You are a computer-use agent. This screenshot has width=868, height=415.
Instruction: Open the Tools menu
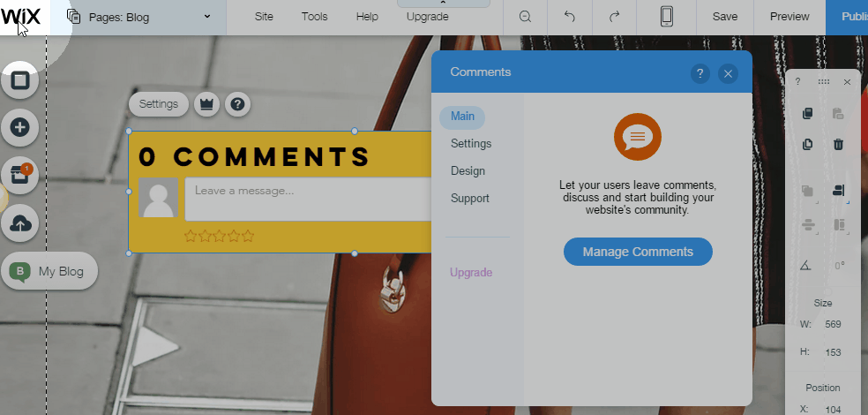(x=314, y=17)
